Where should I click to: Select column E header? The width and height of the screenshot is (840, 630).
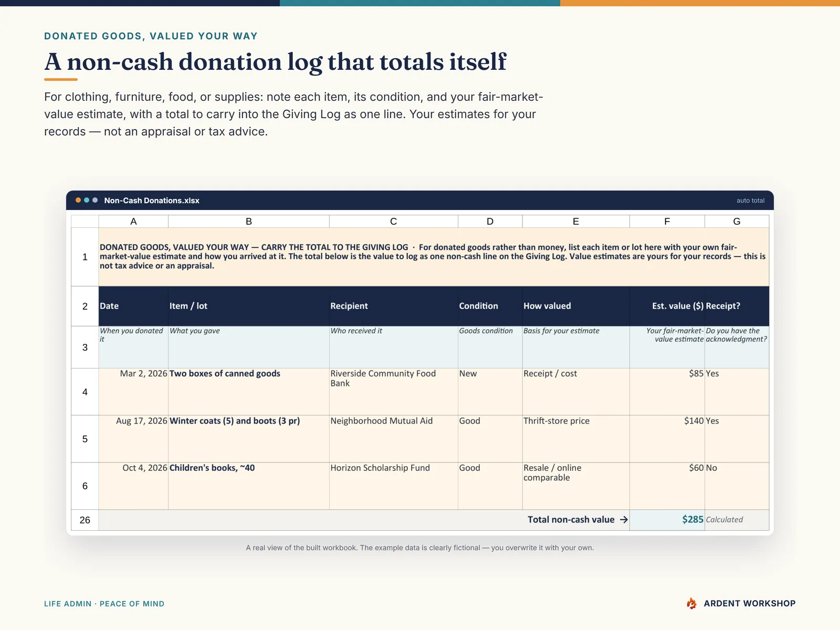pyautogui.click(x=576, y=222)
